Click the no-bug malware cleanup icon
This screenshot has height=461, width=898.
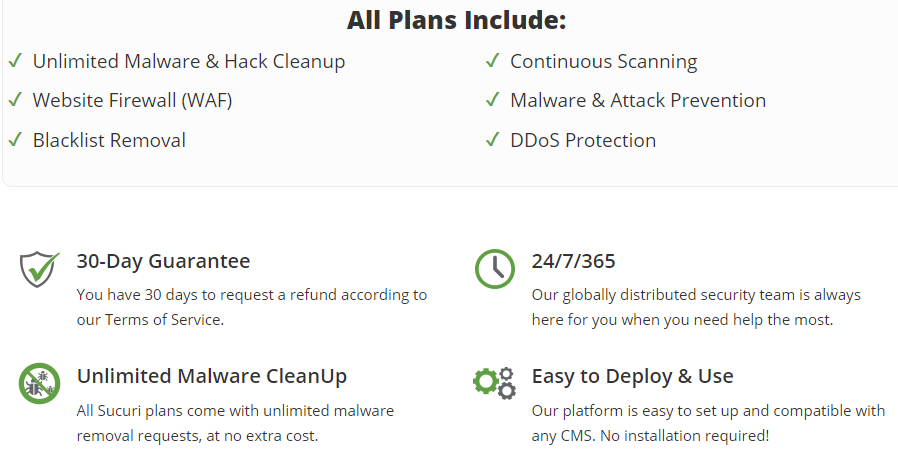[x=40, y=383]
